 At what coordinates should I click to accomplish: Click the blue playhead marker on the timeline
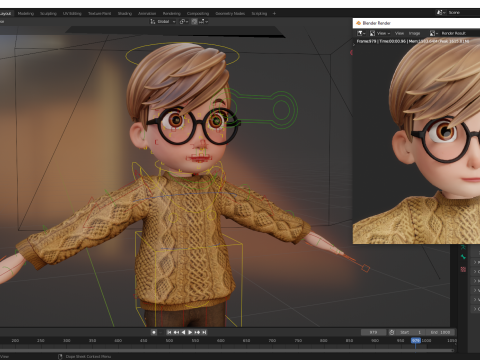tap(416, 340)
